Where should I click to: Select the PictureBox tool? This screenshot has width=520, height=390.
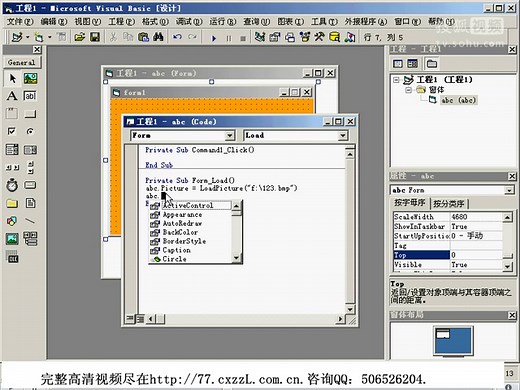[x=30, y=79]
